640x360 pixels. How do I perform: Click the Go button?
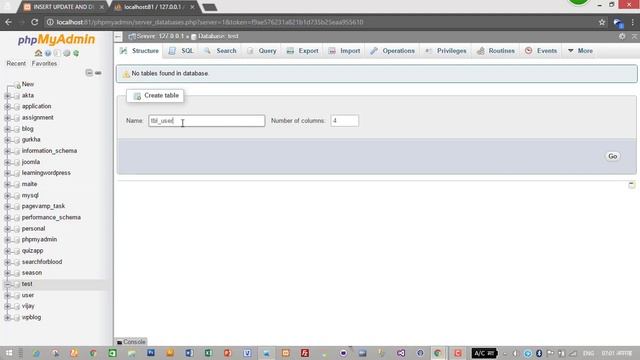pos(612,156)
